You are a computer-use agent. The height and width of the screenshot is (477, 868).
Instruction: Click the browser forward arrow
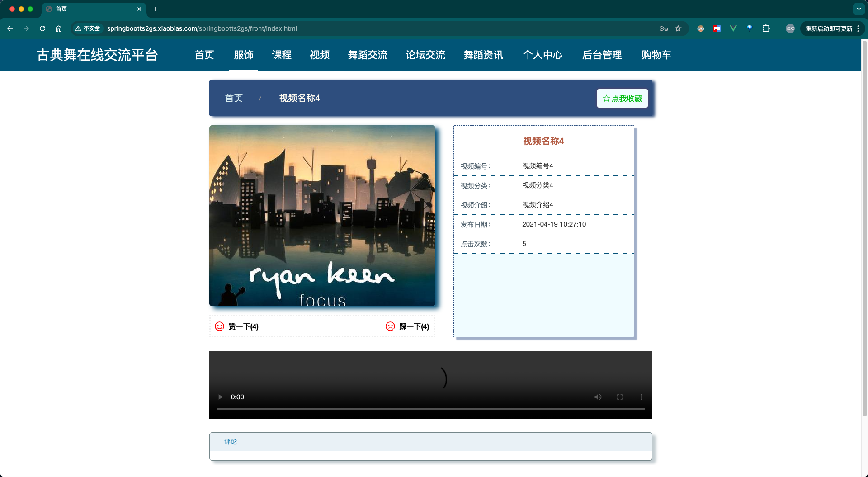click(x=26, y=28)
